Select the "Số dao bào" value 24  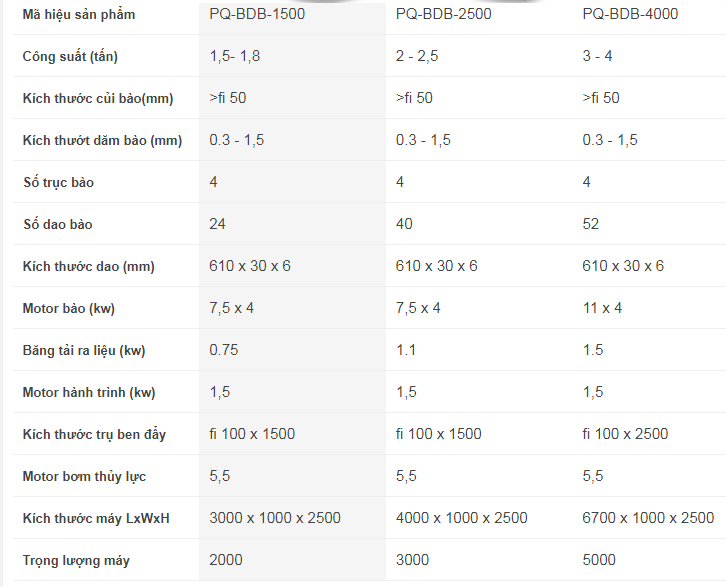(218, 224)
